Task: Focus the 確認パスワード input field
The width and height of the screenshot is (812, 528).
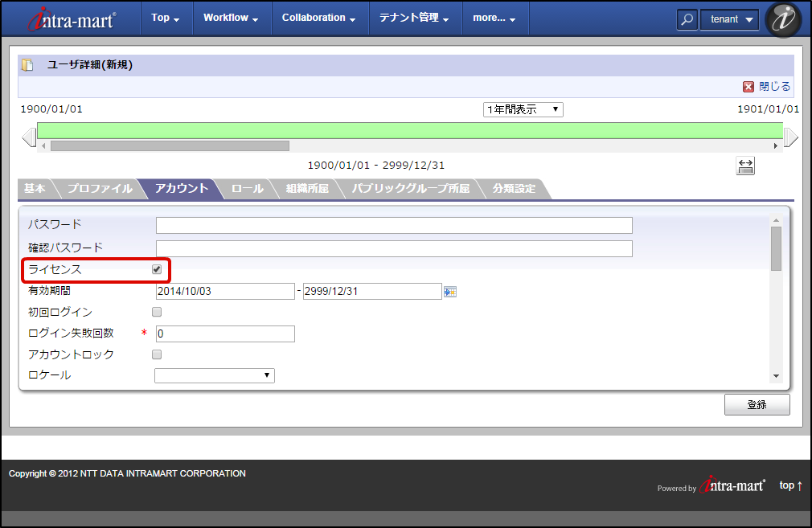Action: coord(394,248)
